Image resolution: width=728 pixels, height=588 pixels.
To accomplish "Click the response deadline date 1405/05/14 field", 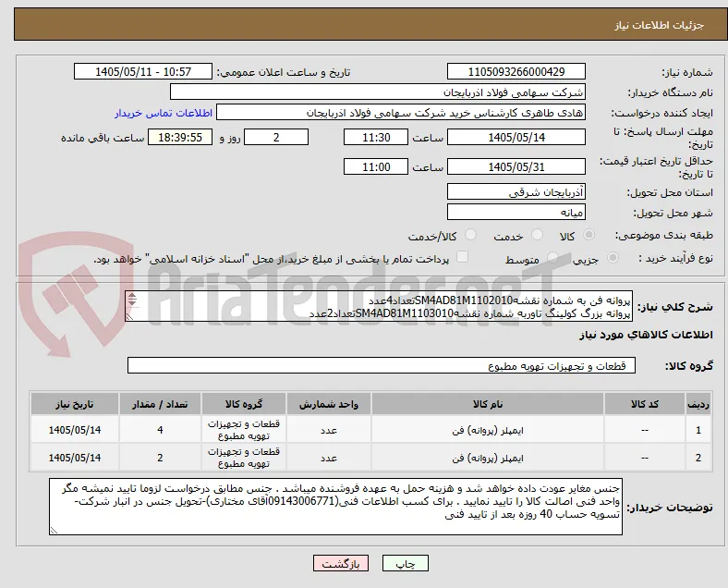I will point(516,138).
